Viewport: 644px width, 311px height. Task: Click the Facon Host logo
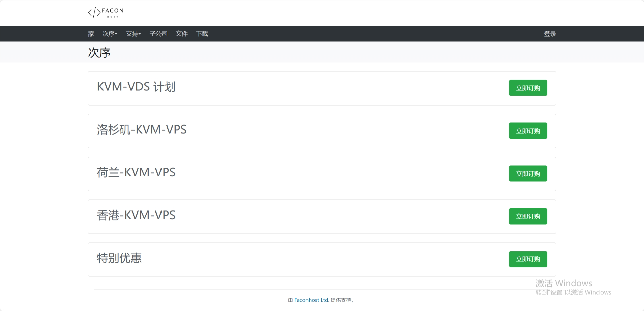coord(105,12)
